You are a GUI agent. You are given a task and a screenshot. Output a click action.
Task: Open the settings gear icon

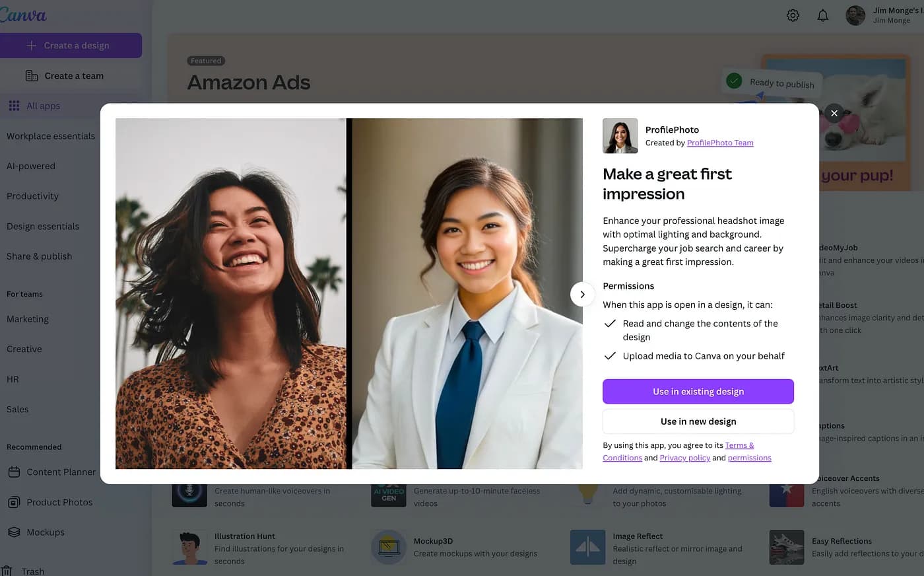point(793,15)
